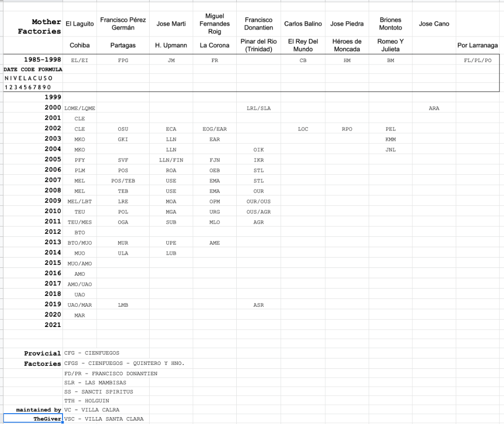Select the "1234567890" digits cell
Screen dimensions: 504x424
tap(33, 87)
